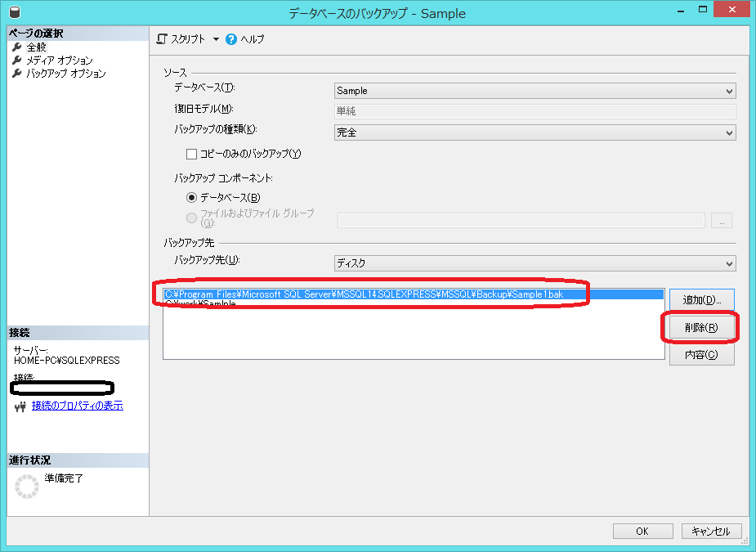The height and width of the screenshot is (552, 756).
Task: Click the progress spinner icon
Action: (27, 486)
